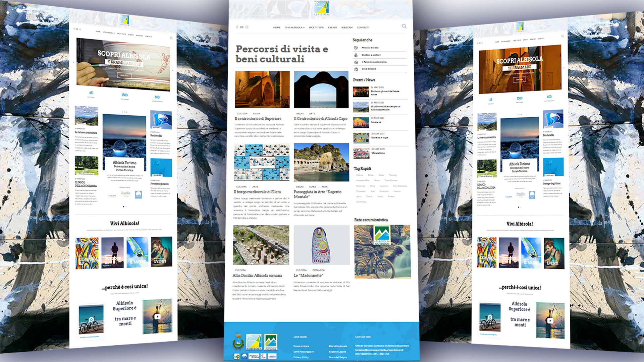
Task: Click the Privacy Policy footer link
Action: 301,357
